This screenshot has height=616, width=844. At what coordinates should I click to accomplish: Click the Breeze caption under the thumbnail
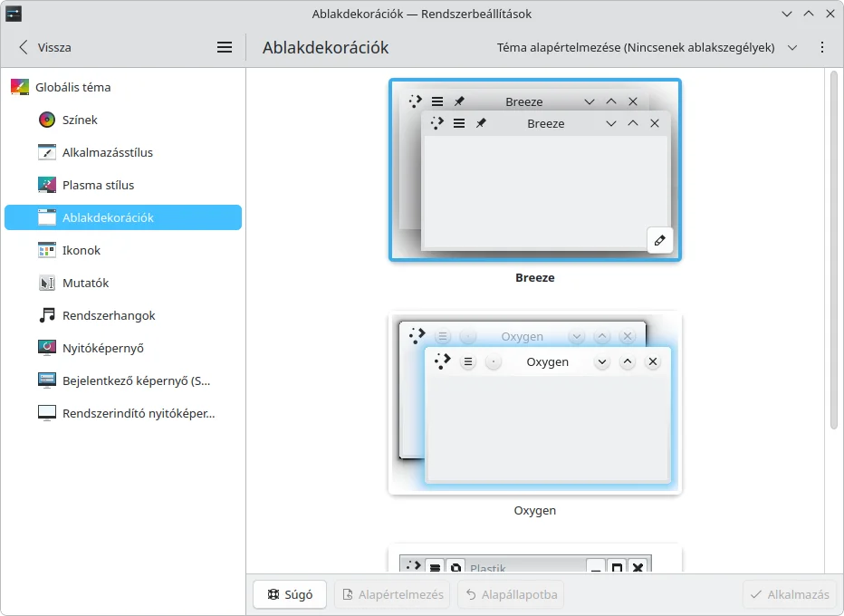[x=535, y=278]
